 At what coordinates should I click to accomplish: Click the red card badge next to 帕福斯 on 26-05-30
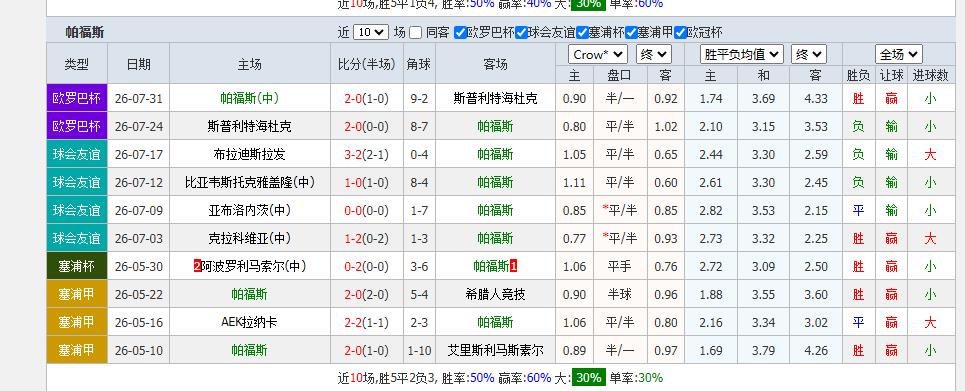513,267
